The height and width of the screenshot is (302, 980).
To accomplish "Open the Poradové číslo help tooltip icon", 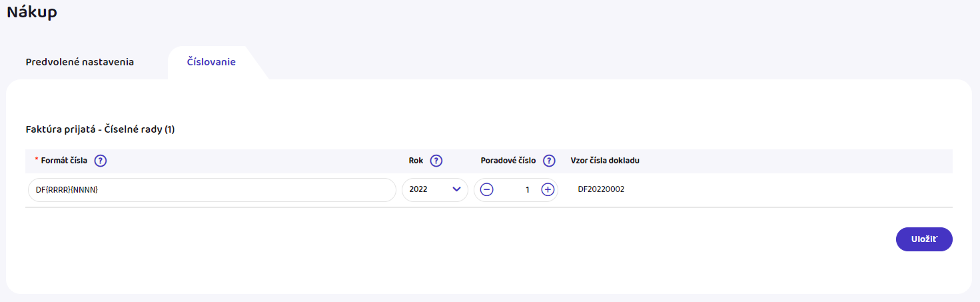I will [549, 161].
